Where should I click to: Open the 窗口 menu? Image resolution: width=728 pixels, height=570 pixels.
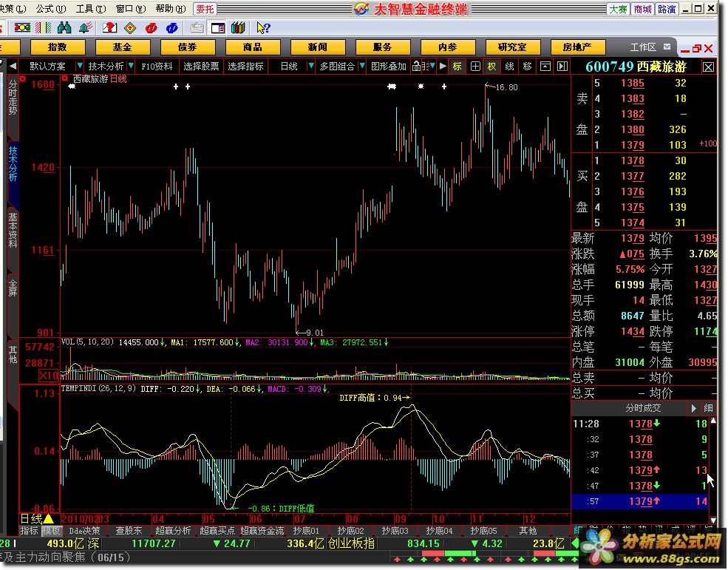(131, 8)
